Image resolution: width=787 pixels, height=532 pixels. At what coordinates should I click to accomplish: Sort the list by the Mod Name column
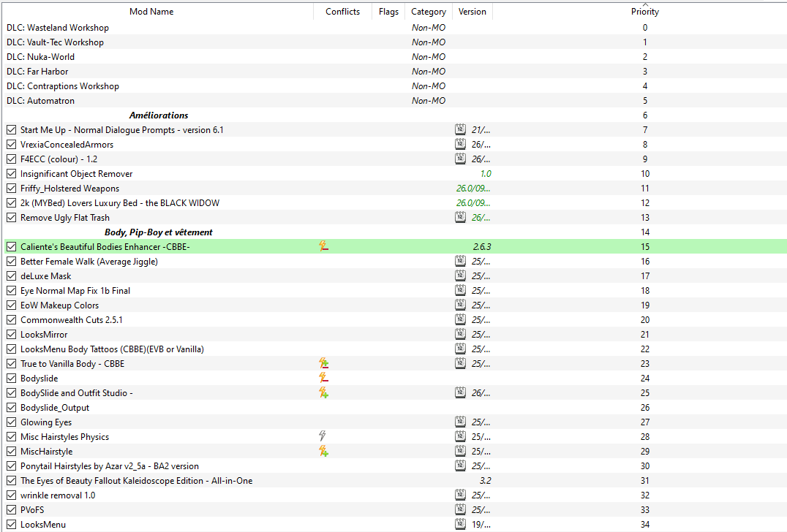click(151, 12)
